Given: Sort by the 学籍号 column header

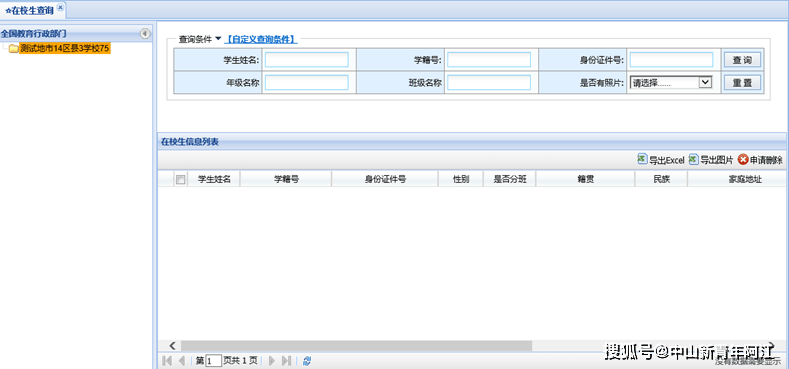Looking at the screenshot, I should pos(286,179).
